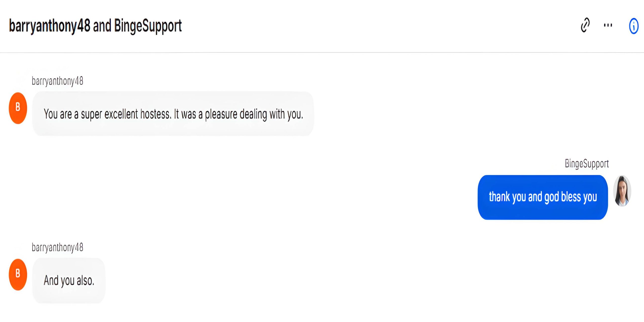The width and height of the screenshot is (644, 322).
Task: Select the "And you also." message bubble
Action: pos(69,280)
